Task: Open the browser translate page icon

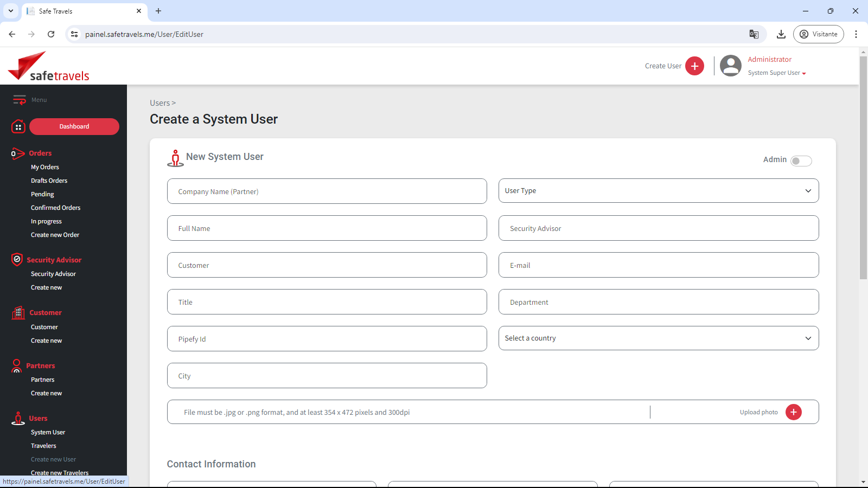Action: [754, 34]
